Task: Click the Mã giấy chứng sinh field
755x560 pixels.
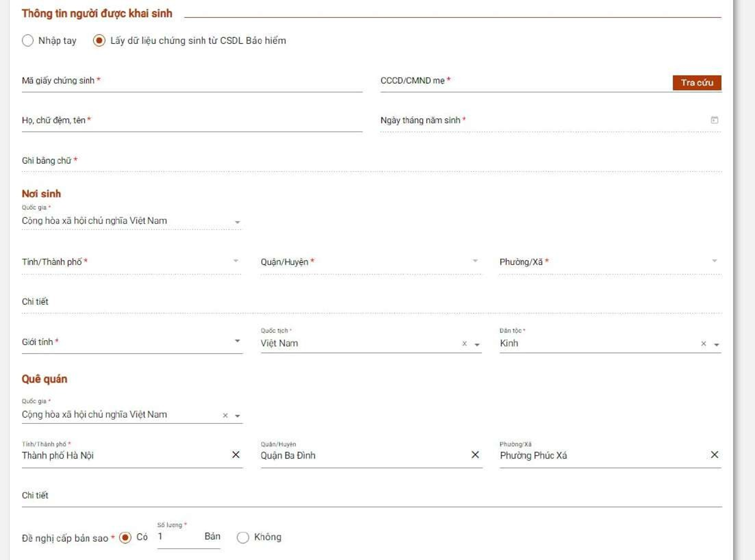Action: pyautogui.click(x=192, y=81)
